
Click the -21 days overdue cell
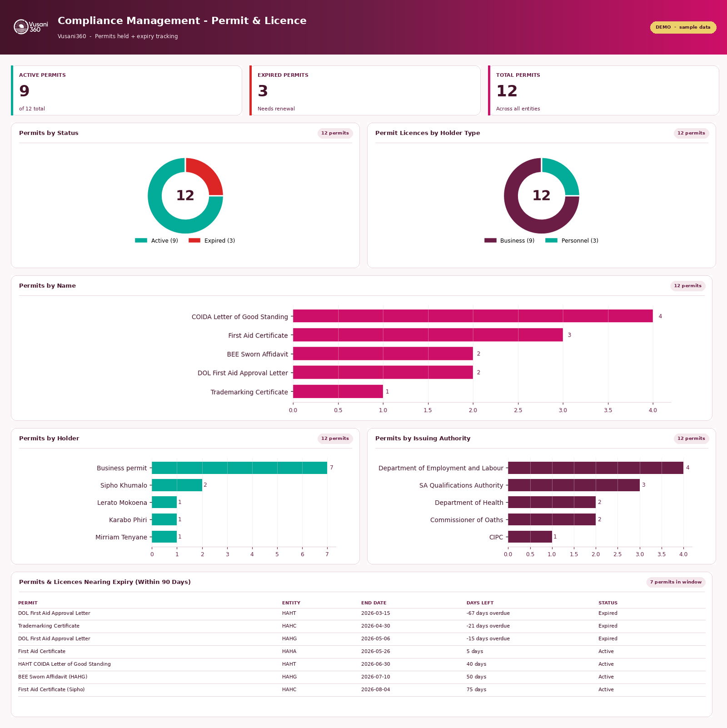pos(488,626)
